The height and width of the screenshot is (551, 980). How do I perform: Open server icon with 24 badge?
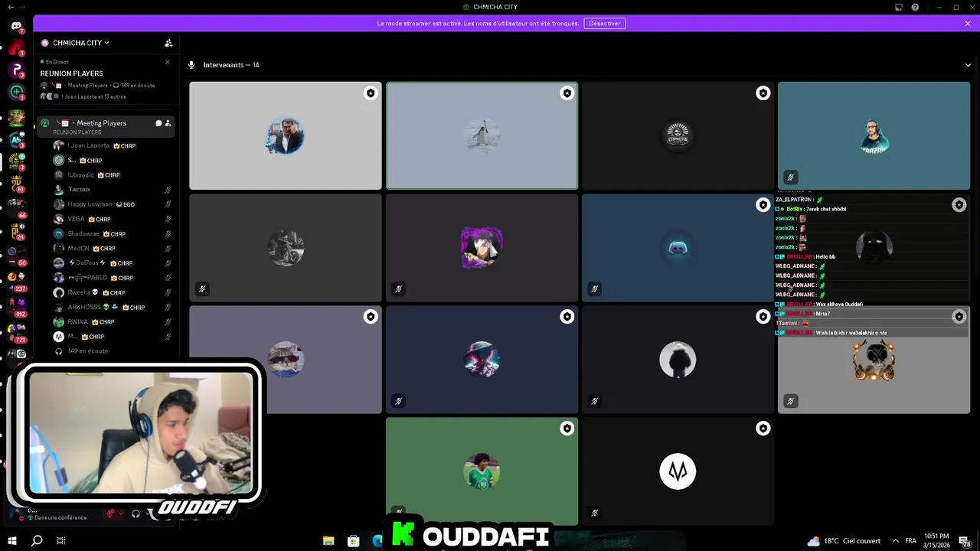pyautogui.click(x=16, y=230)
